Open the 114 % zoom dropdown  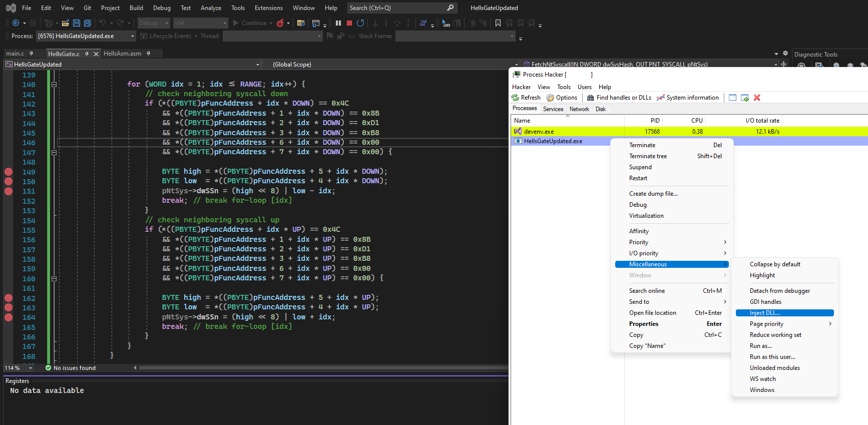point(19,368)
